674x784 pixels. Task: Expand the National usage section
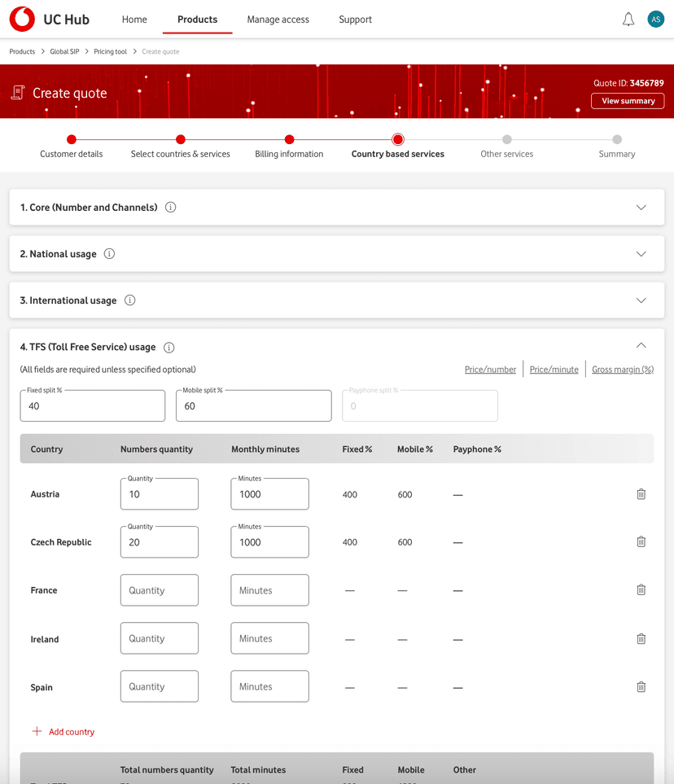(641, 253)
